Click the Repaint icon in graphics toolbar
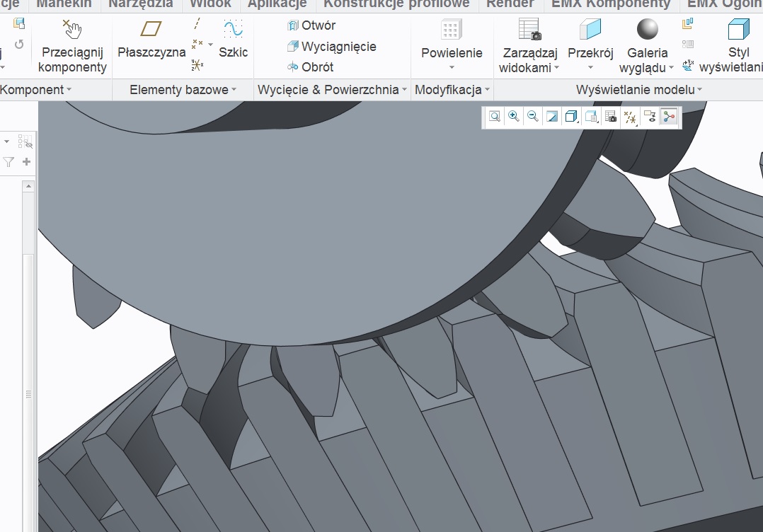This screenshot has height=532, width=763. click(x=552, y=117)
